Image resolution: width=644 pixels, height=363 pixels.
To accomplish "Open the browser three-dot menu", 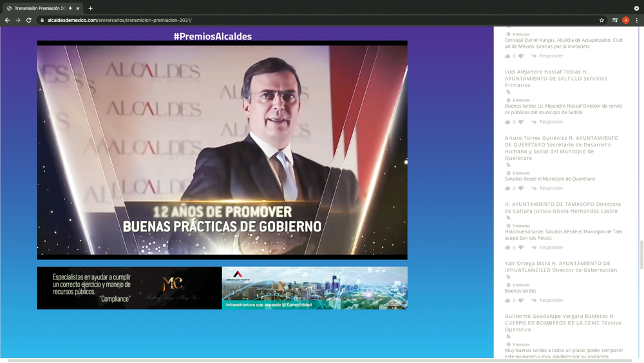I will coord(637,20).
